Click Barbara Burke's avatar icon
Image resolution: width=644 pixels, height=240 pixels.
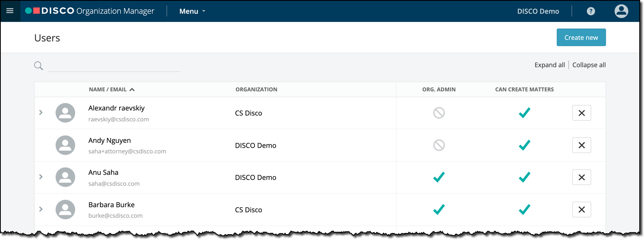pos(65,210)
